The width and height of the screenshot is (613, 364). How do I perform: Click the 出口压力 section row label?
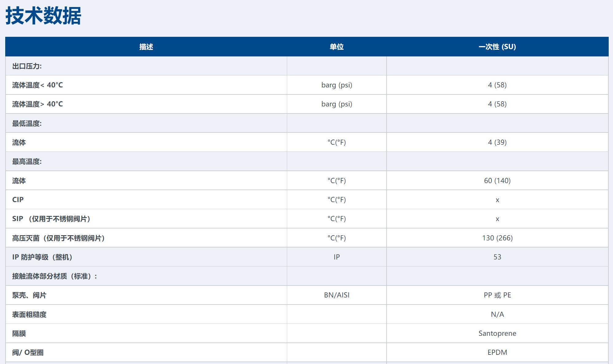pos(27,66)
